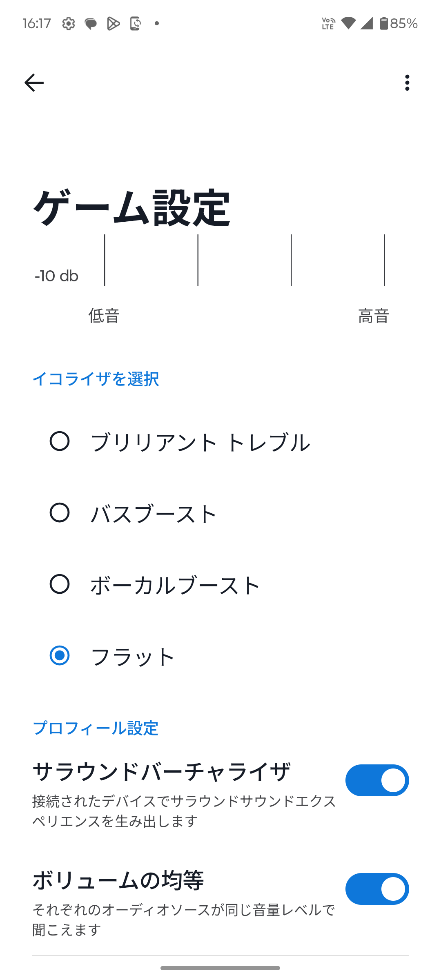This screenshot has width=441, height=980.
Task: Open the three-dot overflow menu
Action: [407, 83]
